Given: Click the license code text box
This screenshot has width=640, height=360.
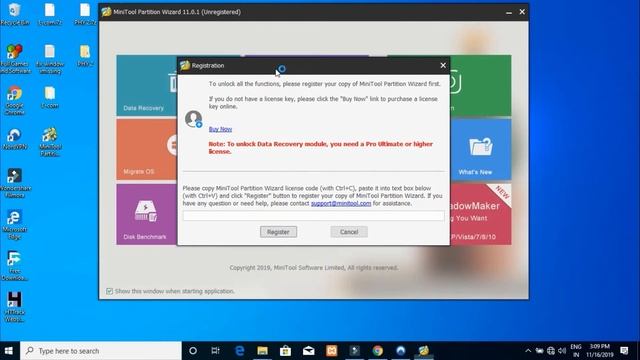Looking at the screenshot, I should coord(313,216).
